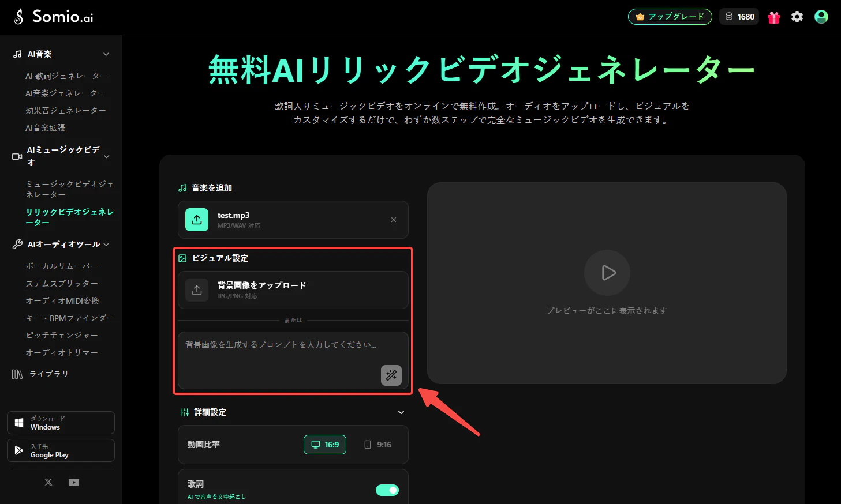
Task: Select the 9:16 video ratio
Action: (x=377, y=445)
